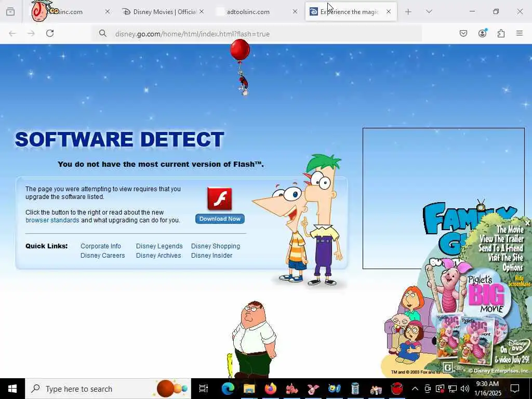532x399 pixels.
Task: Open the Firefox application menu
Action: (x=520, y=33)
